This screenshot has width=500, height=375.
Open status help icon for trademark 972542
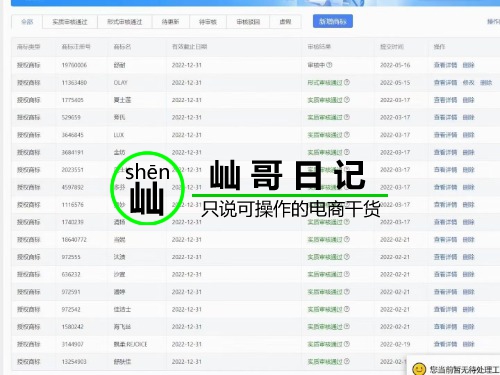(x=347, y=309)
